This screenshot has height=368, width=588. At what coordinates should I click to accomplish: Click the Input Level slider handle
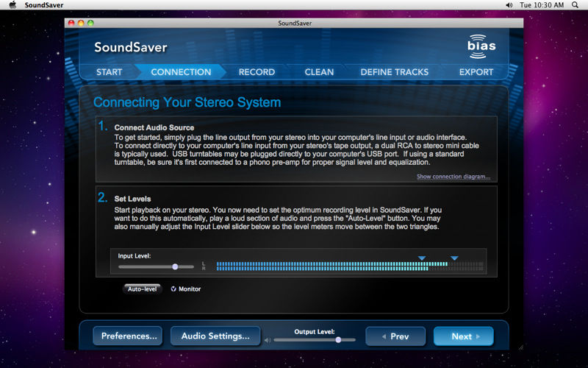pos(175,266)
